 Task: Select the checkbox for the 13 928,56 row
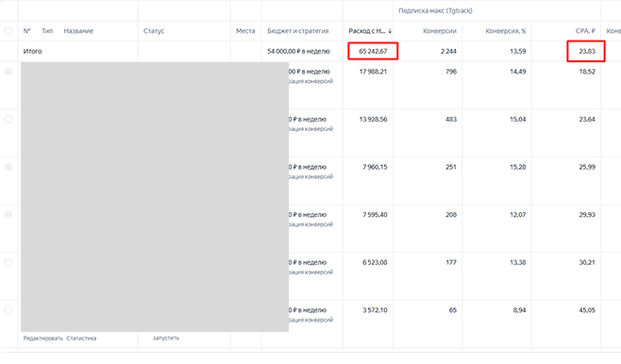(8, 120)
